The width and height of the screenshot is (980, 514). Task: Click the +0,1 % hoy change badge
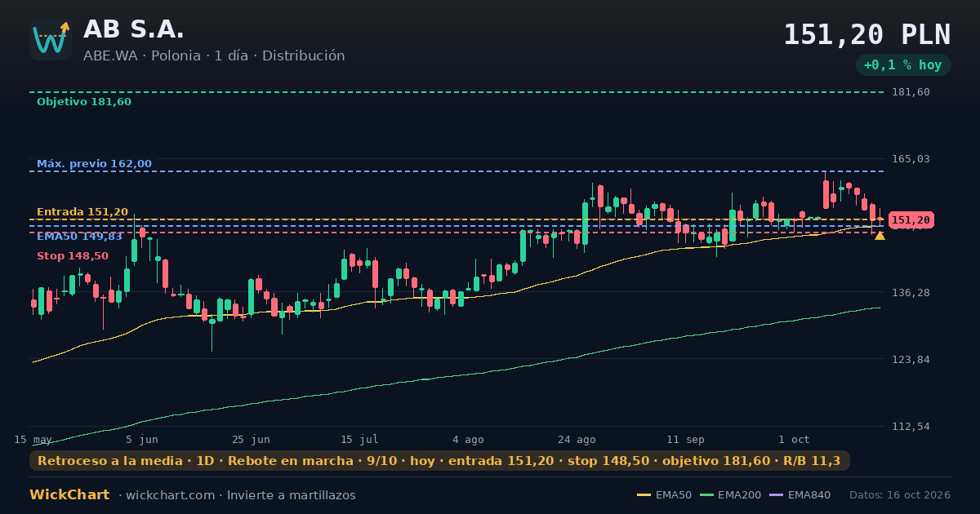click(903, 65)
